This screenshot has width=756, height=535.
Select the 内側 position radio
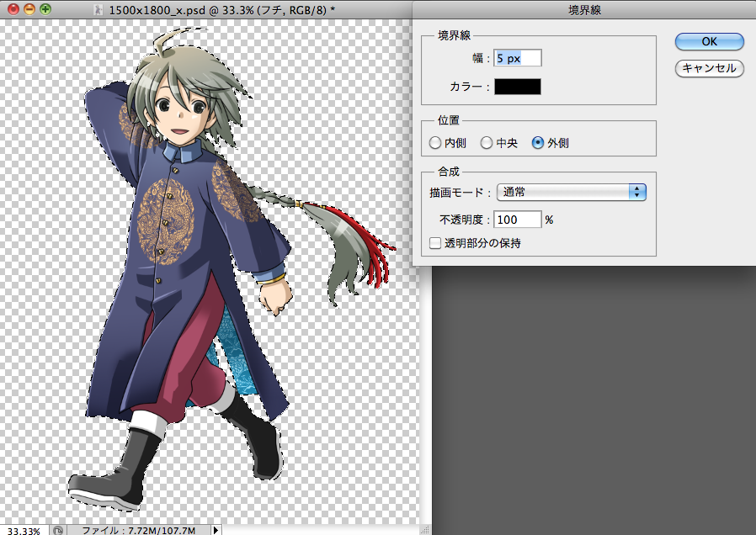coord(435,143)
